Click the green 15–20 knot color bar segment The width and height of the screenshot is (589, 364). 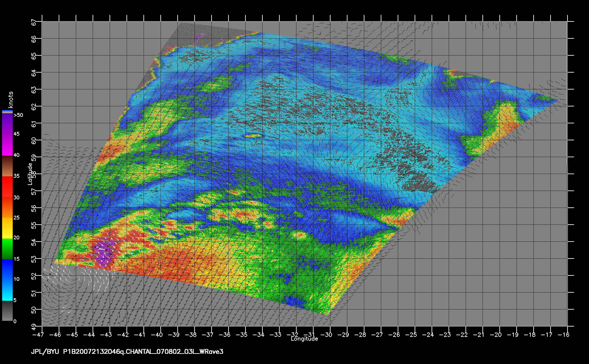coord(7,249)
